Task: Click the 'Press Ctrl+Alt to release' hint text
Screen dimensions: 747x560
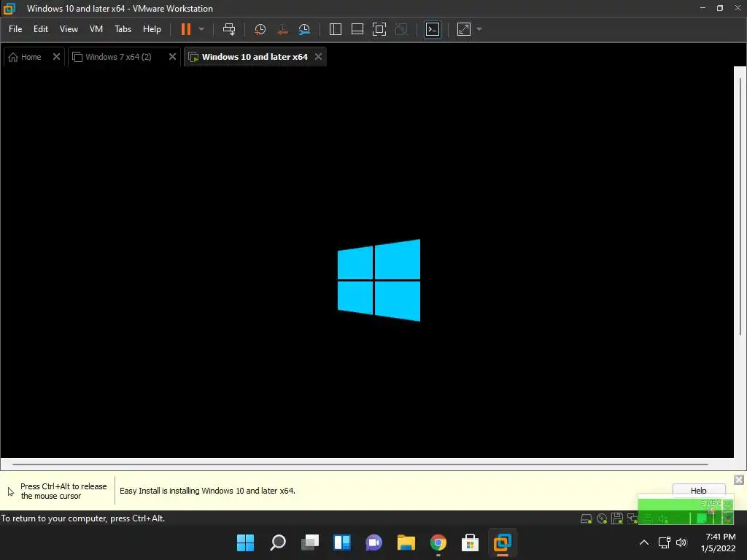Action: [x=63, y=491]
